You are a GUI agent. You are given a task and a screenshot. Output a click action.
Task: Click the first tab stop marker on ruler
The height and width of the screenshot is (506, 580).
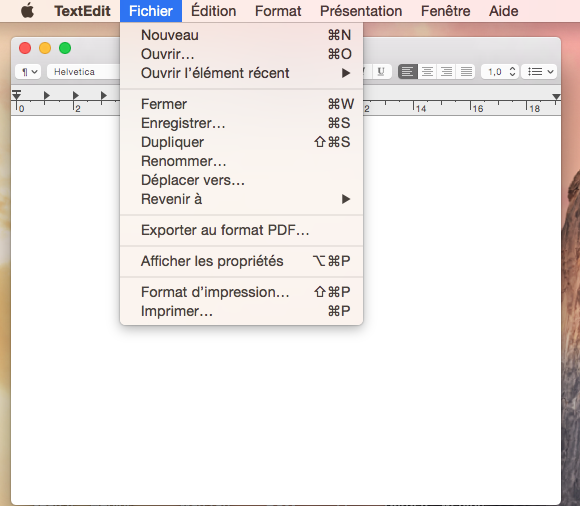click(46, 96)
